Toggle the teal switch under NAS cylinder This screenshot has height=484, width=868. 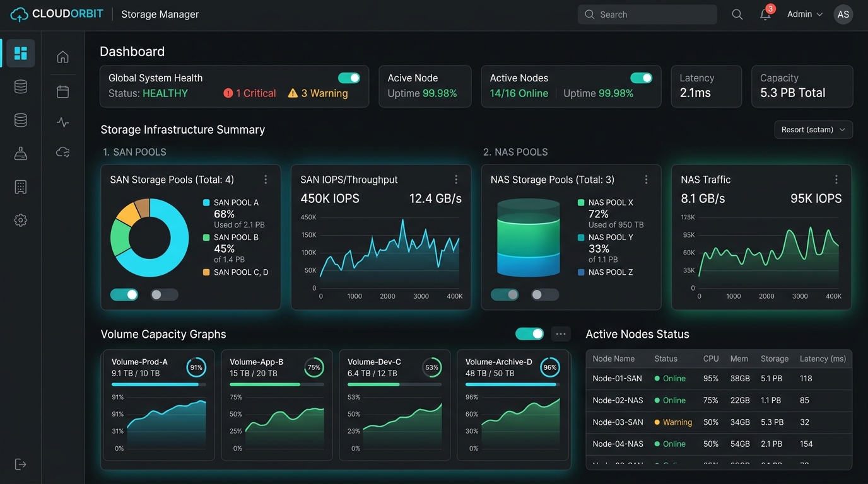coord(505,294)
